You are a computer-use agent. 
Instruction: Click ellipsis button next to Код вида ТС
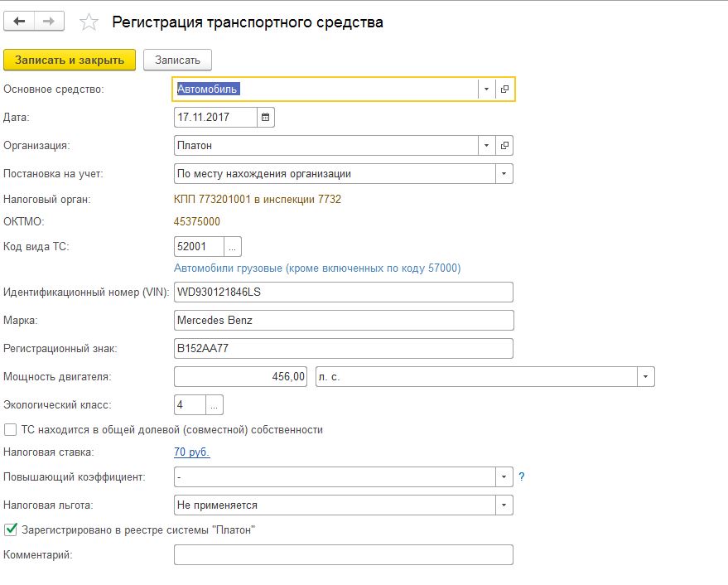pyautogui.click(x=233, y=247)
